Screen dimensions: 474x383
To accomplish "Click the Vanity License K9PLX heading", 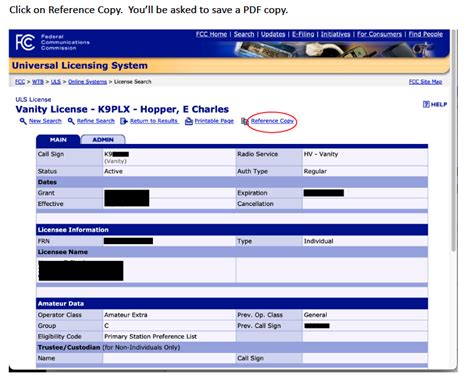I will 122,109.
